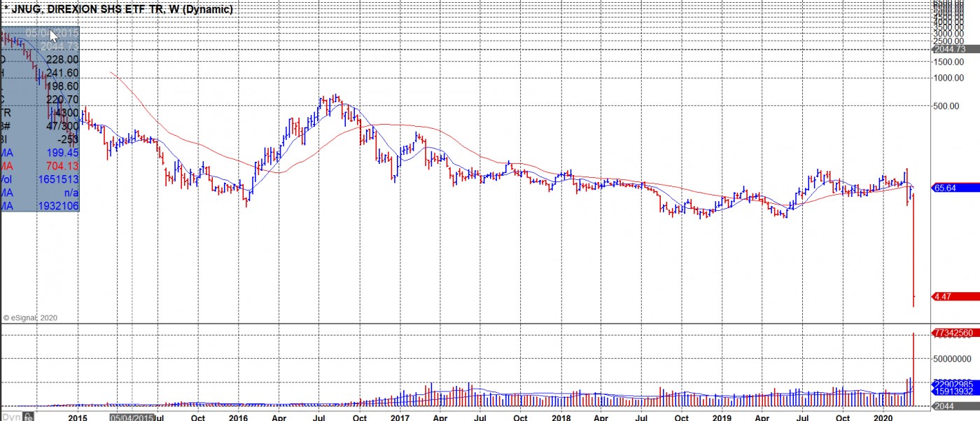Click the small formula icon beside Dyn
This screenshot has width=980, height=421.
point(29,416)
